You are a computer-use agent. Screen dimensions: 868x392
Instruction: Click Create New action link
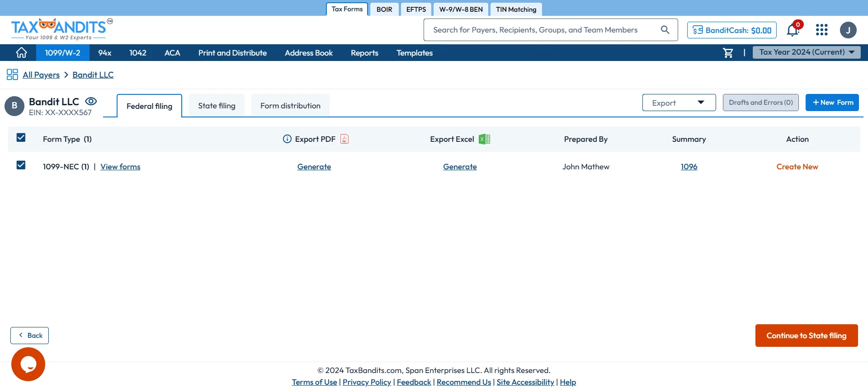[797, 167]
